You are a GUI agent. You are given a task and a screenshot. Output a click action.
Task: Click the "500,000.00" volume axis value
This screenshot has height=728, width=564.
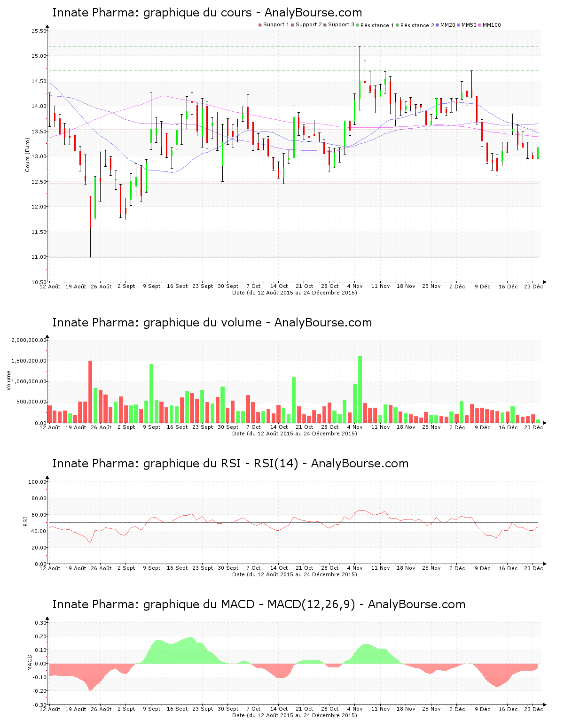(x=32, y=403)
